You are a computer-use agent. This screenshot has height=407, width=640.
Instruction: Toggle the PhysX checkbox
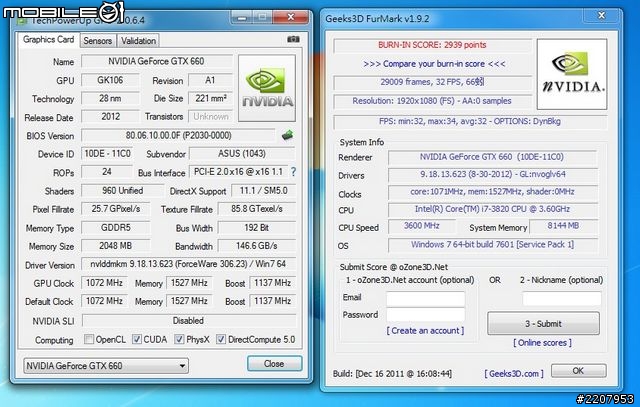[x=179, y=339]
